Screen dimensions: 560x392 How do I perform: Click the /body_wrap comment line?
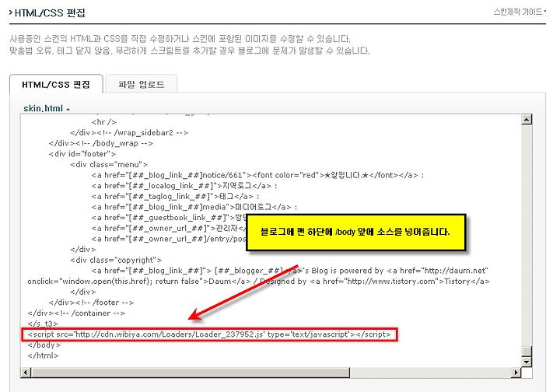(100, 144)
